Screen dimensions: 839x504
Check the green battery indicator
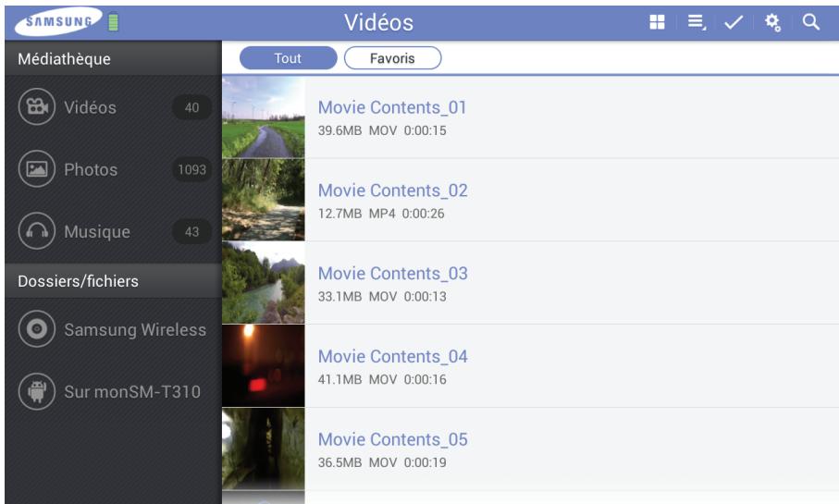coord(114,22)
